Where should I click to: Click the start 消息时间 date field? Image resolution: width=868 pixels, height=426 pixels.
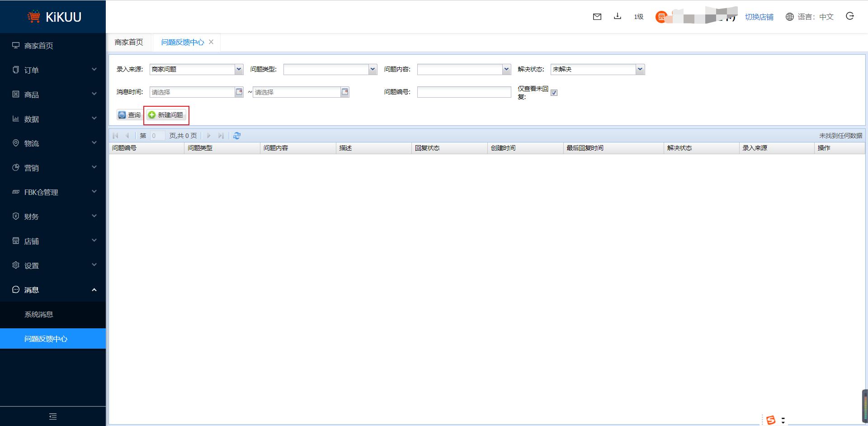tap(192, 92)
